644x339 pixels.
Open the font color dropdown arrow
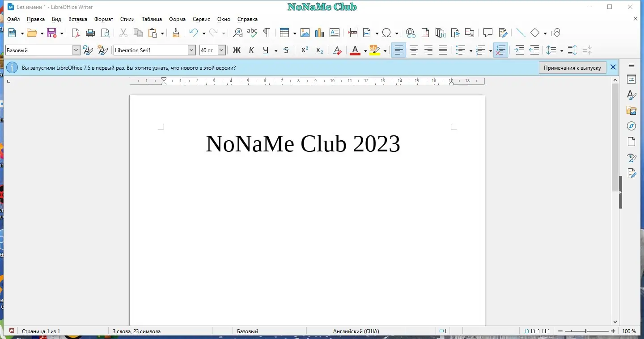[365, 51]
